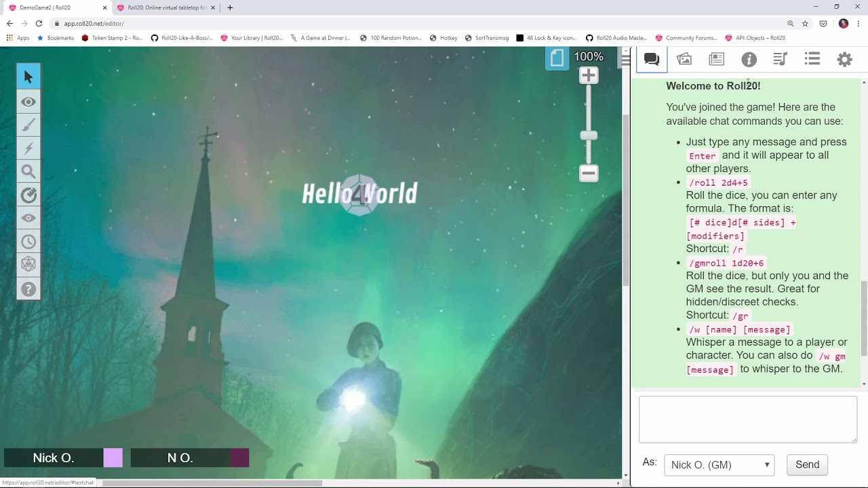Click the Send button
Viewport: 868px width, 488px height.
point(807,465)
